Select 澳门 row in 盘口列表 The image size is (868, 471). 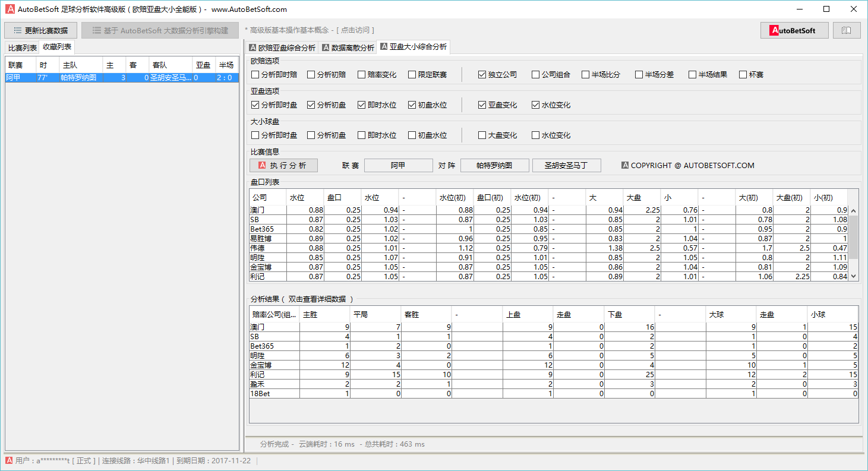tap(548, 210)
